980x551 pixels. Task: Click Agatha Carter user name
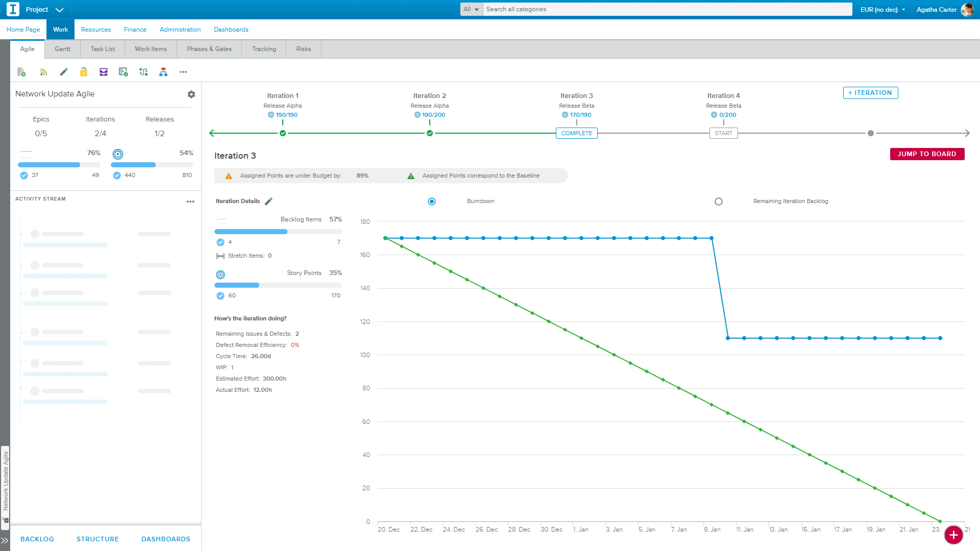pyautogui.click(x=937, y=10)
